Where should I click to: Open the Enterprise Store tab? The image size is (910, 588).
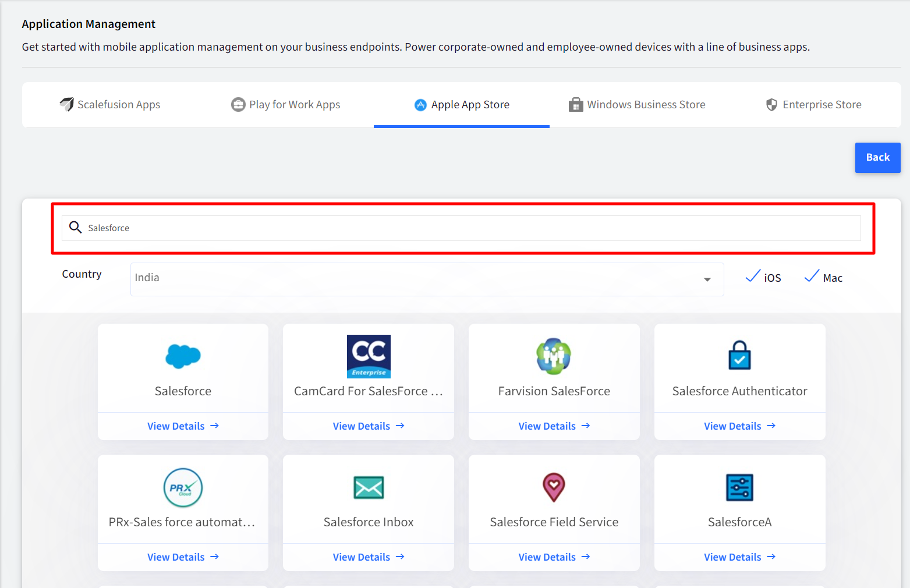[813, 105]
